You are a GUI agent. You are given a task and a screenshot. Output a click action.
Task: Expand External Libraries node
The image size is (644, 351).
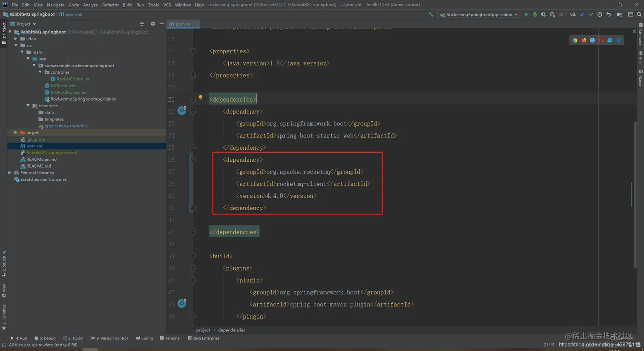[10, 173]
